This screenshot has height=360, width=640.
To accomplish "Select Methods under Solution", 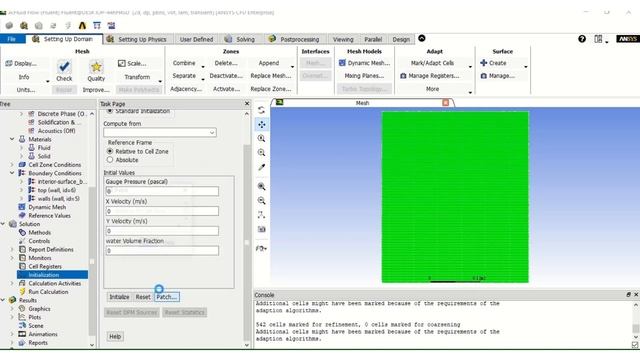I will (40, 233).
